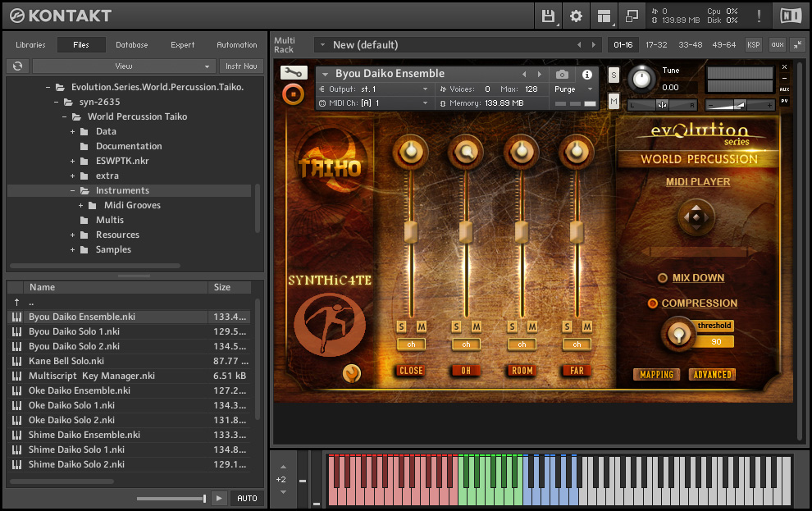Viewport: 812px width, 511px height.
Task: Click the refresh icon in Files browser
Action: 17,66
